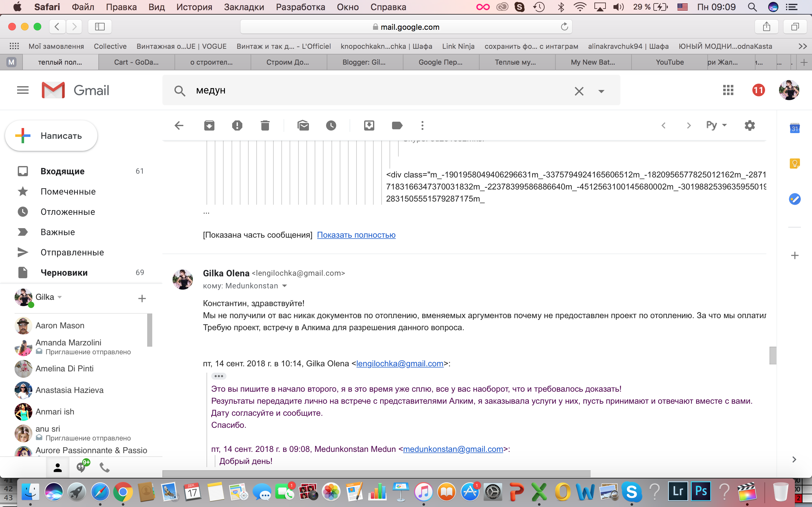The image size is (812, 507).
Task: Toggle Gmail main menu hamburger
Action: point(23,90)
